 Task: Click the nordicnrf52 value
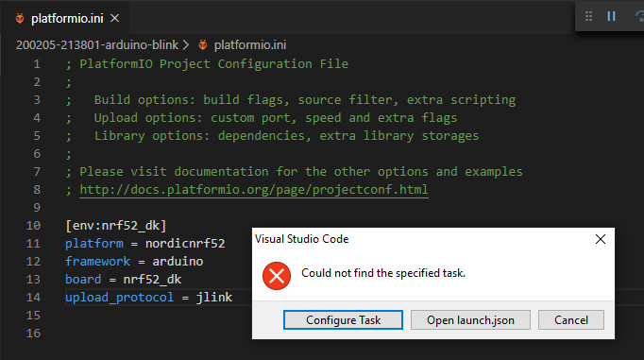click(185, 243)
